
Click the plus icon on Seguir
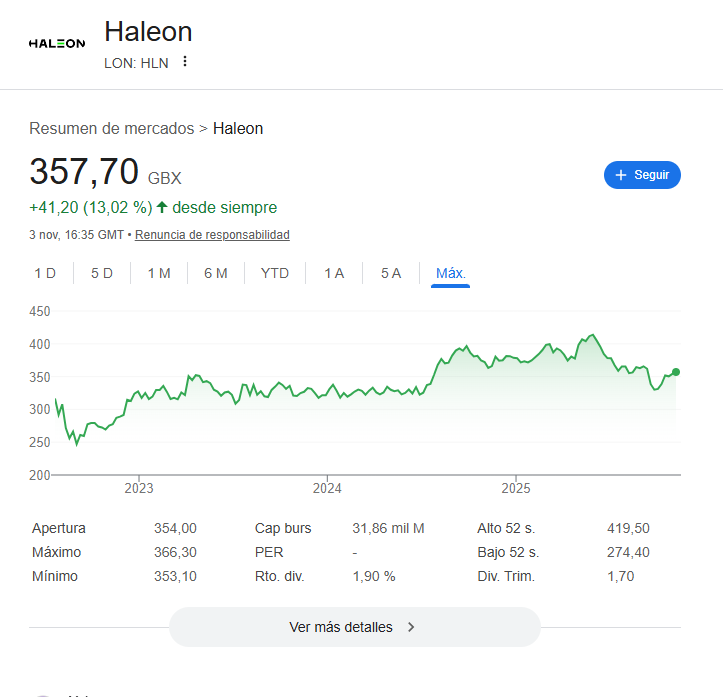pyautogui.click(x=621, y=175)
